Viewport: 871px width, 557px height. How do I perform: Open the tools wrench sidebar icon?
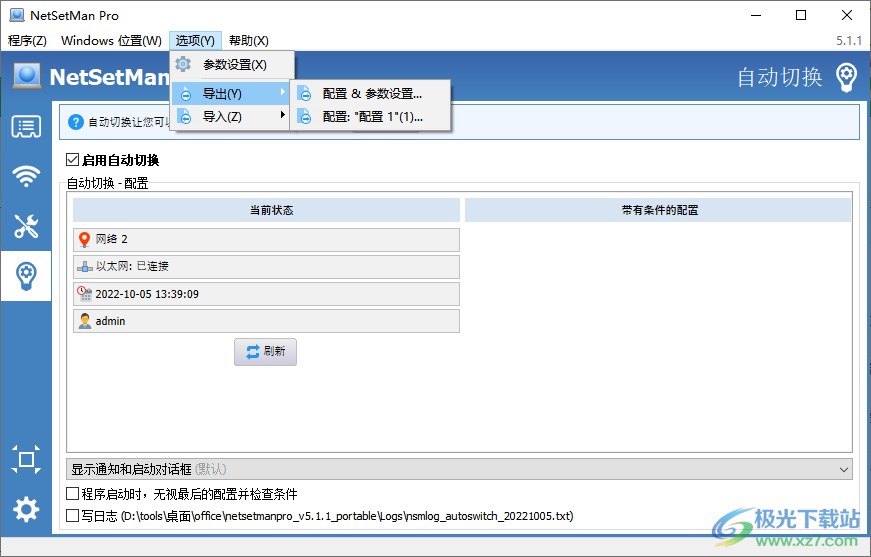(x=26, y=226)
